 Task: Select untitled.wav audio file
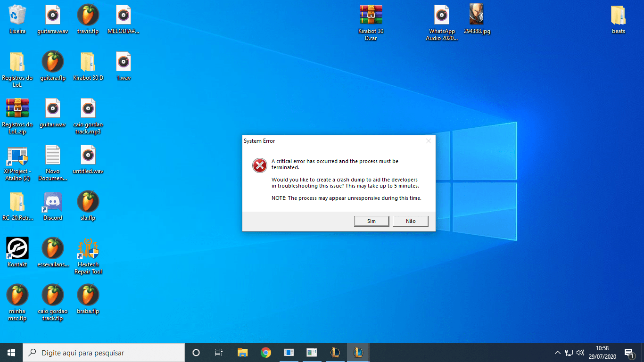88,159
